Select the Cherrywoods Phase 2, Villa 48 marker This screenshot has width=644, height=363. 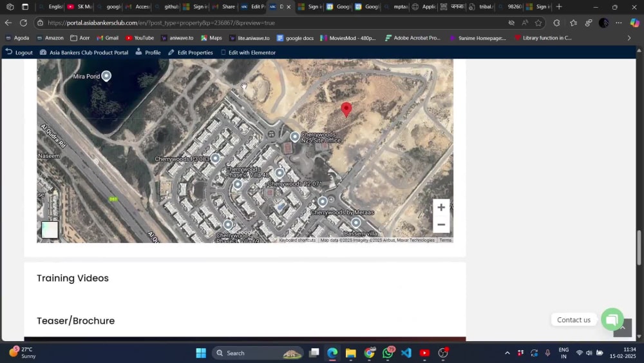point(238,184)
